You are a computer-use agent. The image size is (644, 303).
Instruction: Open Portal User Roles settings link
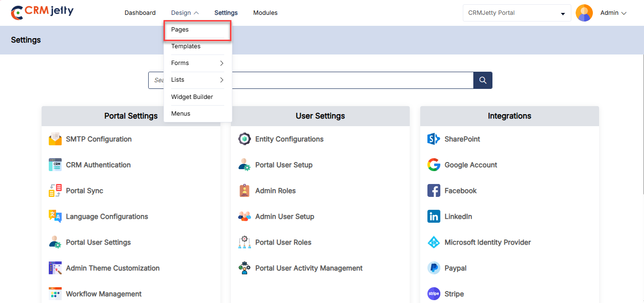(x=283, y=242)
